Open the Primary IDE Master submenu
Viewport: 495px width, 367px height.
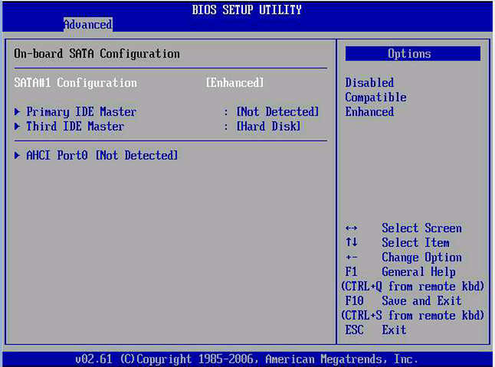[81, 112]
